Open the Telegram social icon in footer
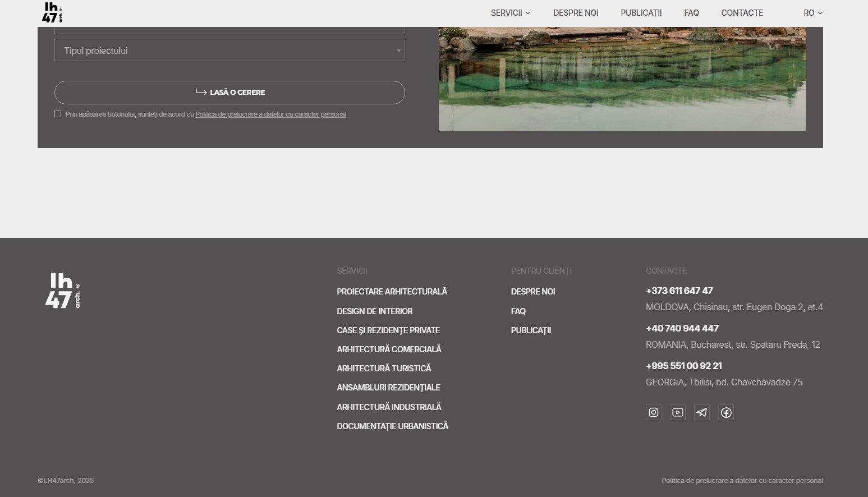This screenshot has height=497, width=868. point(702,412)
